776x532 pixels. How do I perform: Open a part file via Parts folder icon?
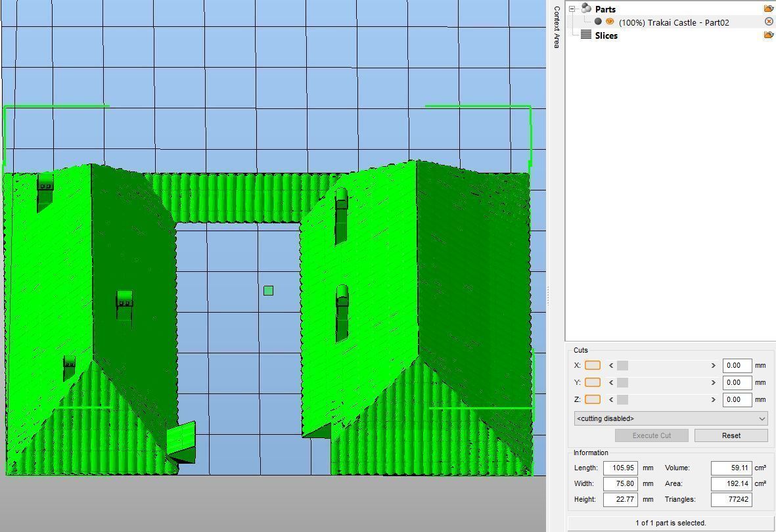pyautogui.click(x=769, y=9)
